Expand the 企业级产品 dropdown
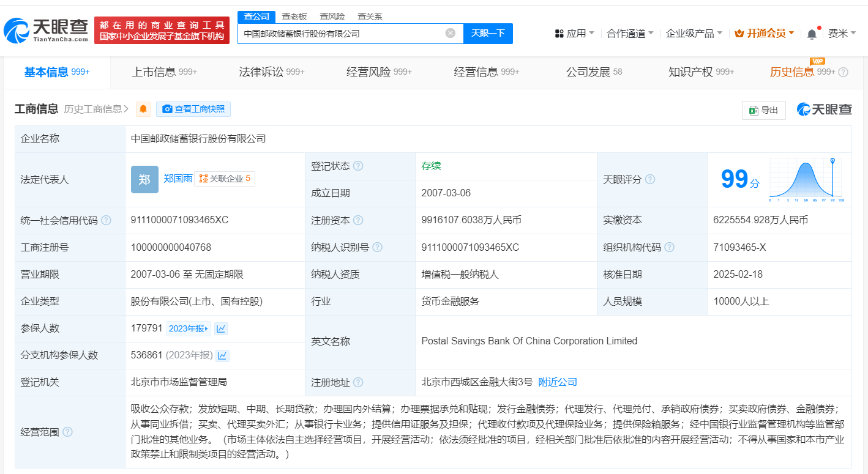This screenshot has width=868, height=474. (x=694, y=33)
